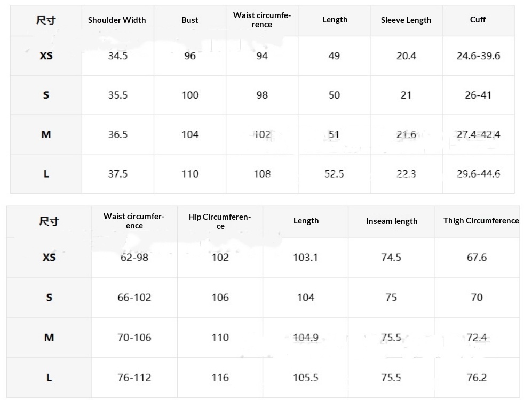This screenshot has height=400, width=532.
Task: Click the 37.5 shoulder width cell
Action: 118,174
